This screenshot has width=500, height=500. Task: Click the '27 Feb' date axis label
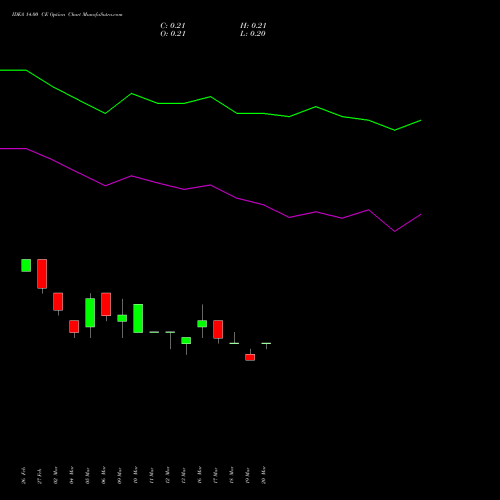point(40,476)
